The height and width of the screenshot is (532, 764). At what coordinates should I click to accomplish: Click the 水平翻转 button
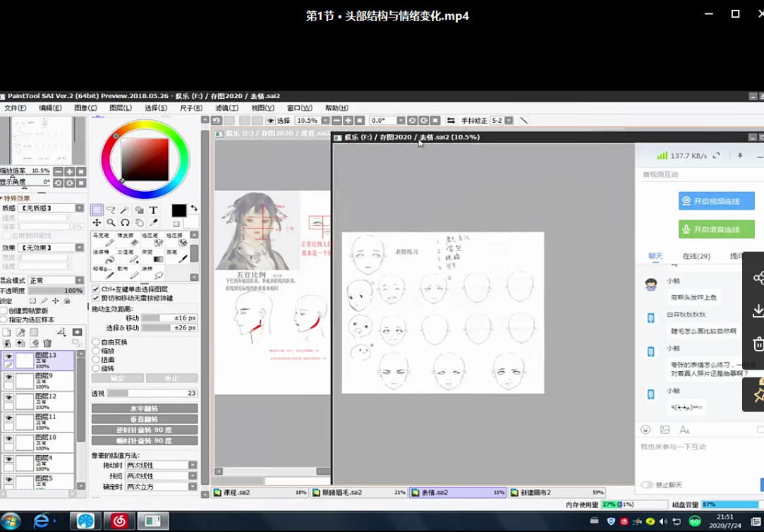point(145,409)
